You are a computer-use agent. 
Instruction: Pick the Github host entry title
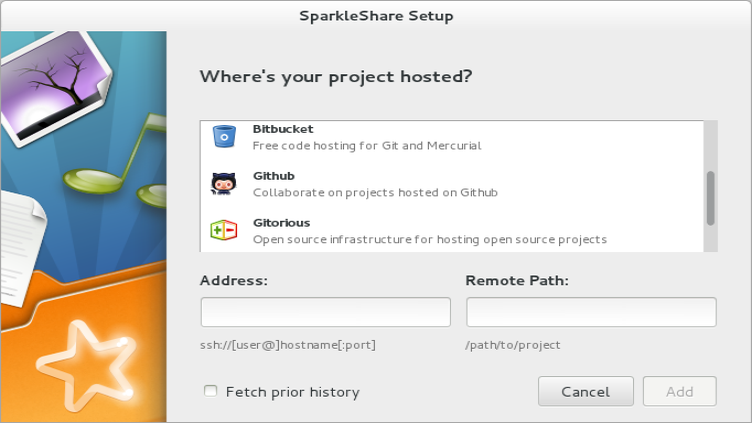(x=273, y=176)
